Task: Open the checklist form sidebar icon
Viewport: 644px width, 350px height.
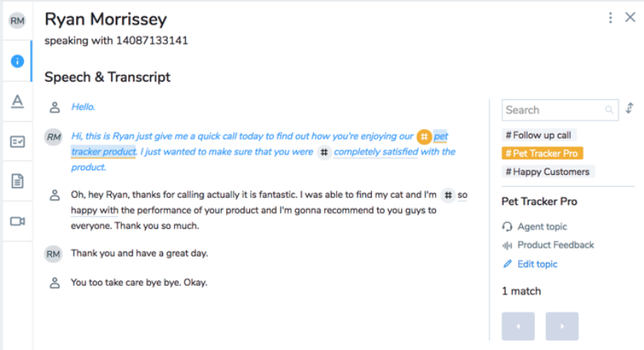Action: (17, 142)
